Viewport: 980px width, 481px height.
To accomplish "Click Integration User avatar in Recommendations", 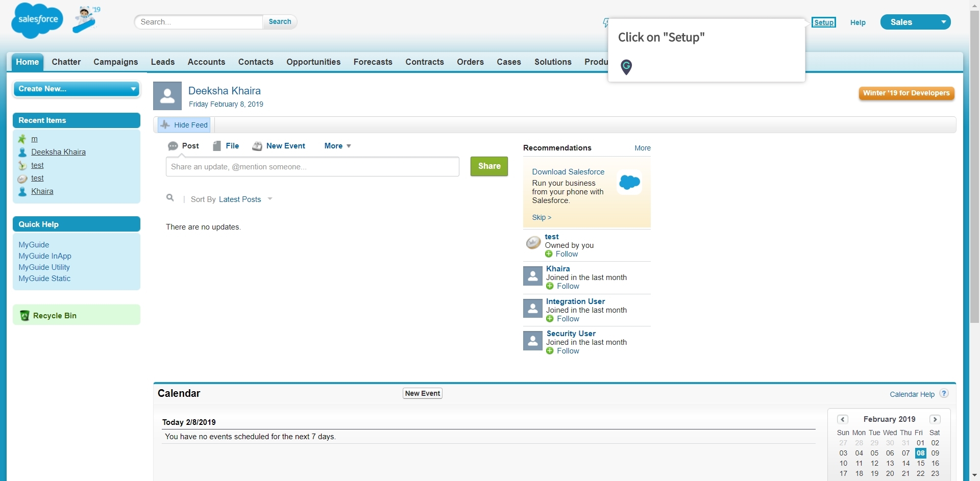I will tap(533, 308).
